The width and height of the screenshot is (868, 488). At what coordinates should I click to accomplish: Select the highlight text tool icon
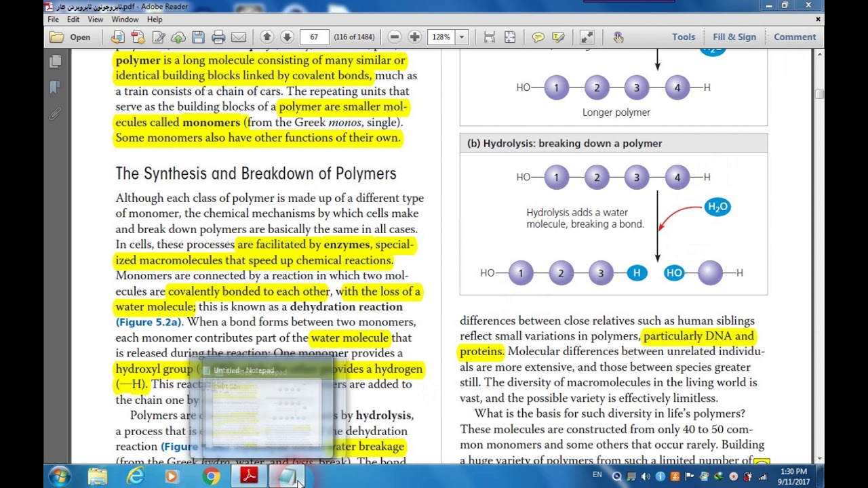[558, 37]
